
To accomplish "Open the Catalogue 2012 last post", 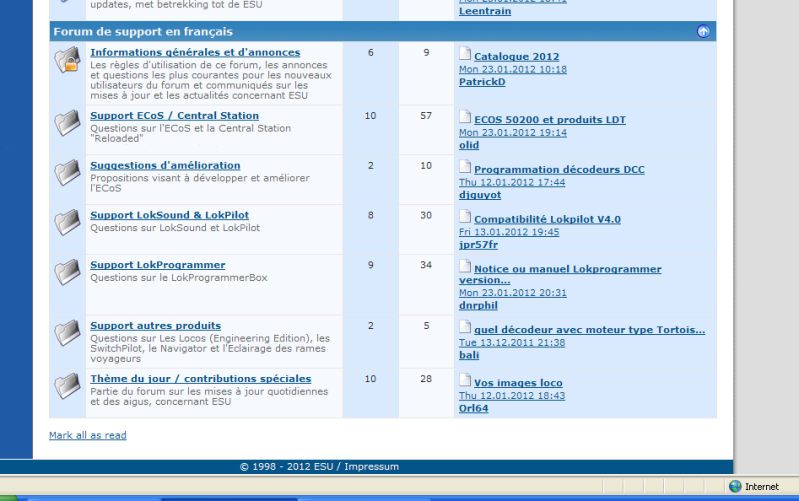I will (517, 57).
